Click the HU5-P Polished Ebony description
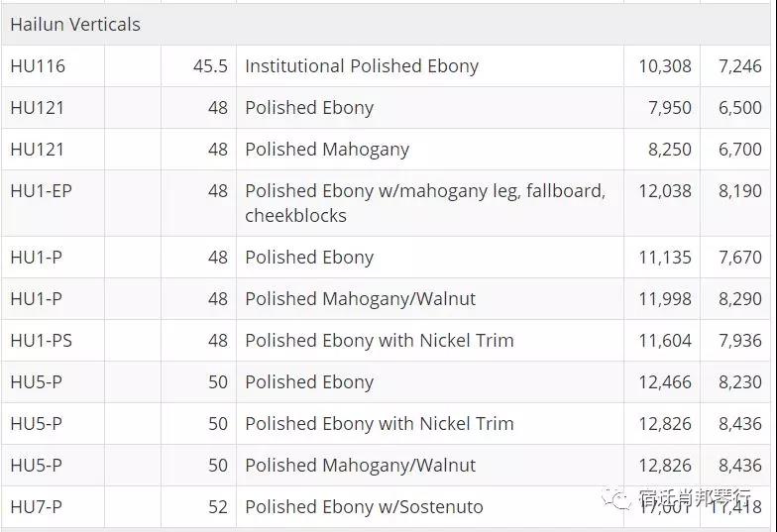Image resolution: width=777 pixels, height=532 pixels. pyautogui.click(x=309, y=382)
